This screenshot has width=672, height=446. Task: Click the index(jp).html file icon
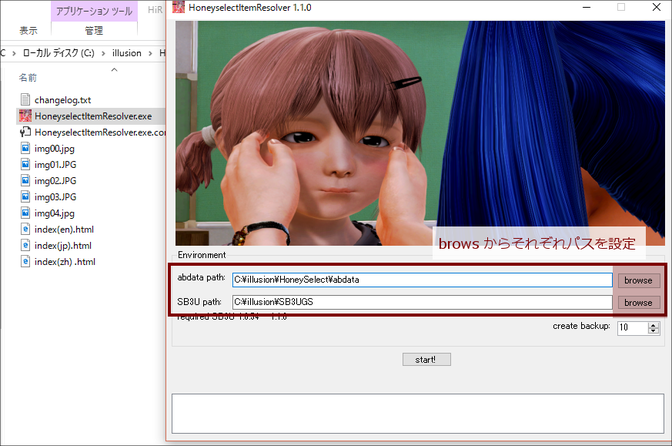pos(25,245)
